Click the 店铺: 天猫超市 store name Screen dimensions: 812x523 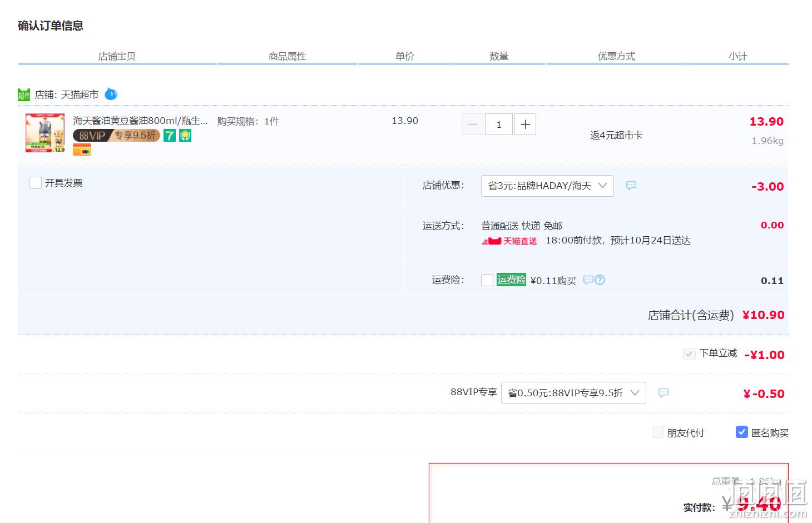[67, 94]
